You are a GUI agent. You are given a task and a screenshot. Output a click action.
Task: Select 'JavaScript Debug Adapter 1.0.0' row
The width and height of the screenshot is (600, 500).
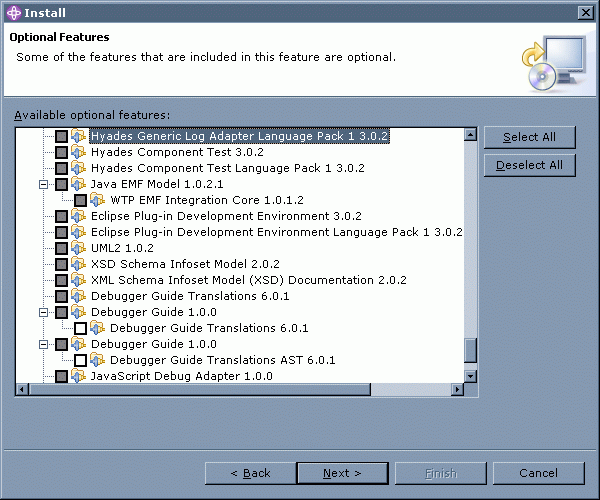click(x=181, y=376)
